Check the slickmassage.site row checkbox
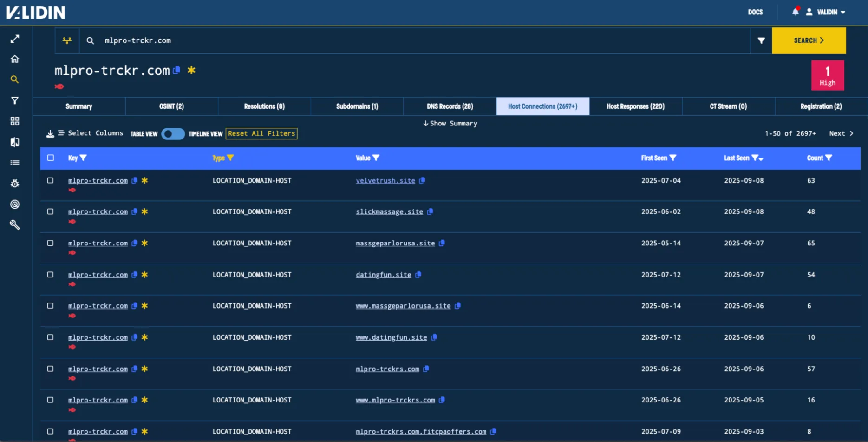868x442 pixels. 51,211
